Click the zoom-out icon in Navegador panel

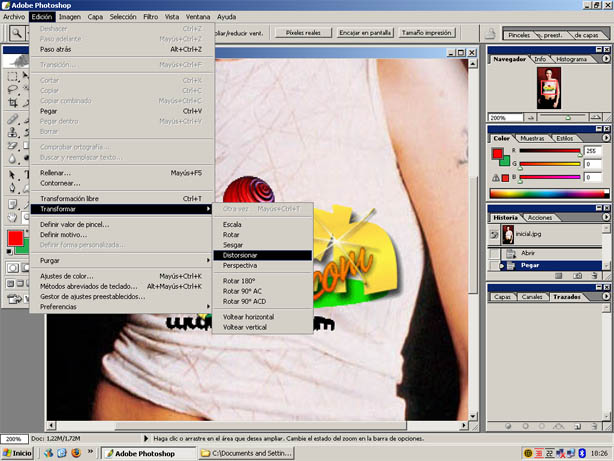tap(528, 117)
